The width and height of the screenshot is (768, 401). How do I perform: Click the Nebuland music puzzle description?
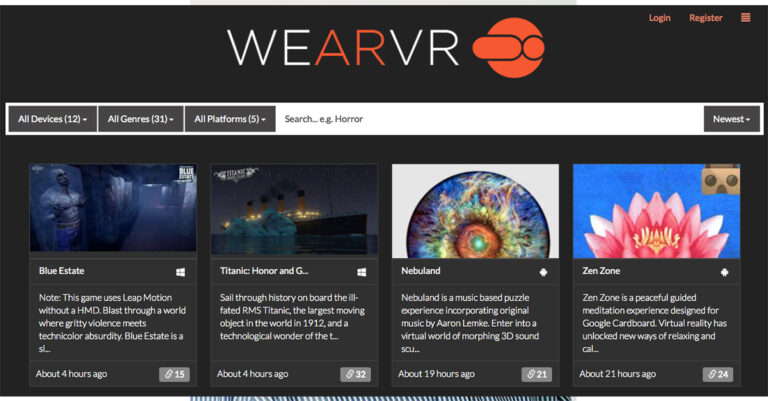coord(470,323)
